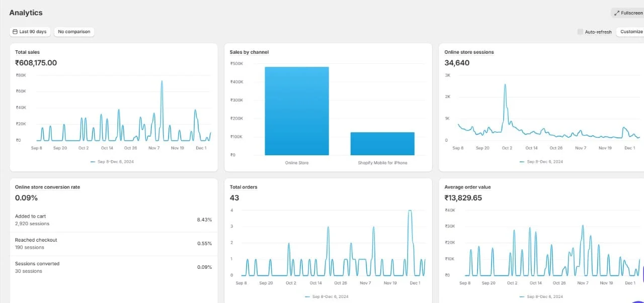Screen dimensions: 644x303
Task: Select the Sessions converted funnel row
Action: click(x=113, y=267)
